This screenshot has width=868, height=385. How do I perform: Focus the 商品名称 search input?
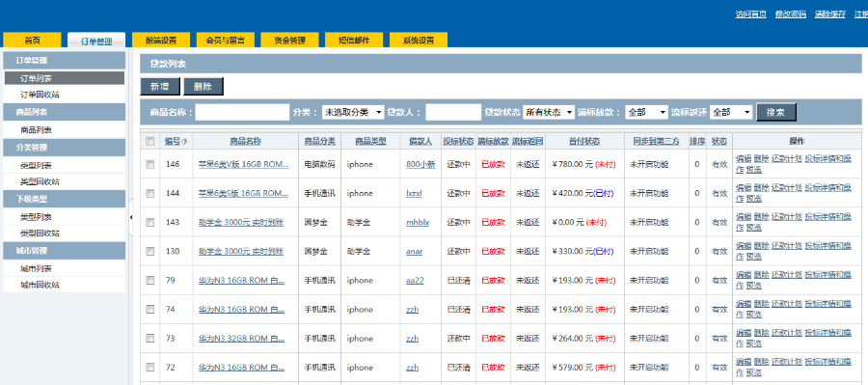pos(242,112)
